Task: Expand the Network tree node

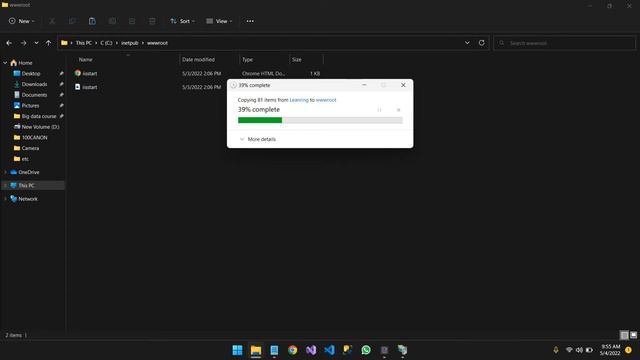Action: (x=5, y=199)
